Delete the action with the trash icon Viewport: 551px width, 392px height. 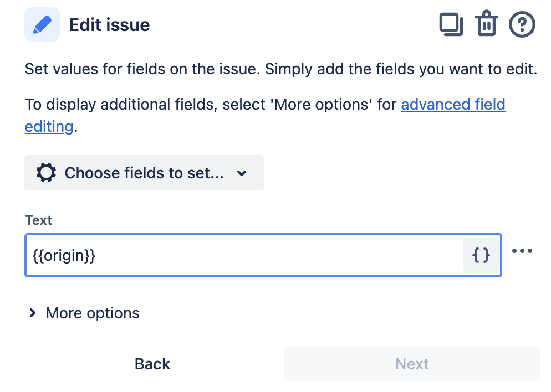486,25
